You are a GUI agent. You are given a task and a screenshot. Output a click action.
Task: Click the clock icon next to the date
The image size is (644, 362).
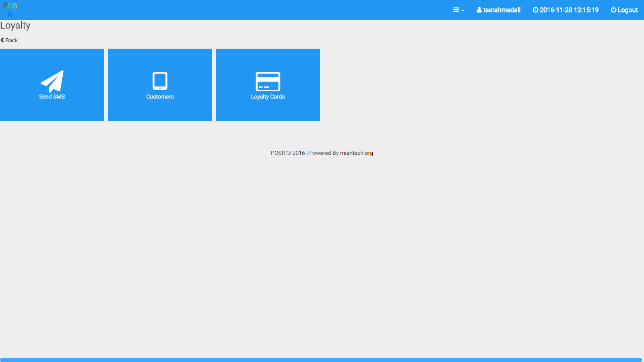tap(535, 10)
